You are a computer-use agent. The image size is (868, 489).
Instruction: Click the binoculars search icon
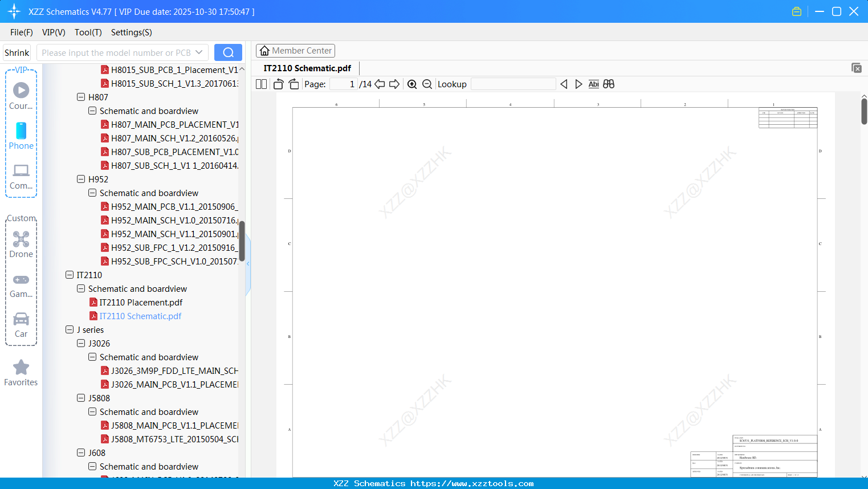coord(608,84)
